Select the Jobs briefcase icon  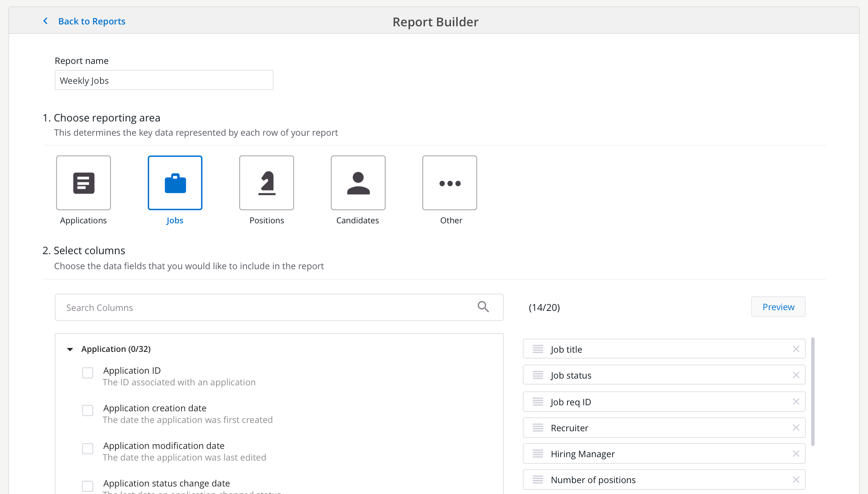pos(175,183)
